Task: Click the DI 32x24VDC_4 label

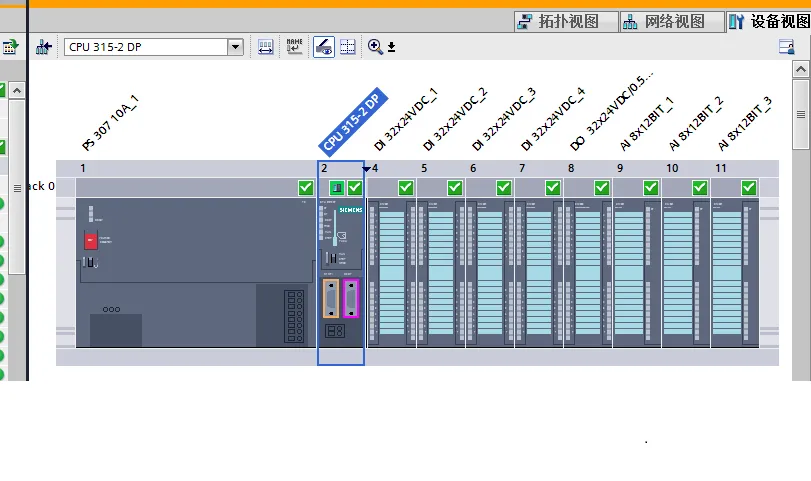Action: [x=553, y=120]
